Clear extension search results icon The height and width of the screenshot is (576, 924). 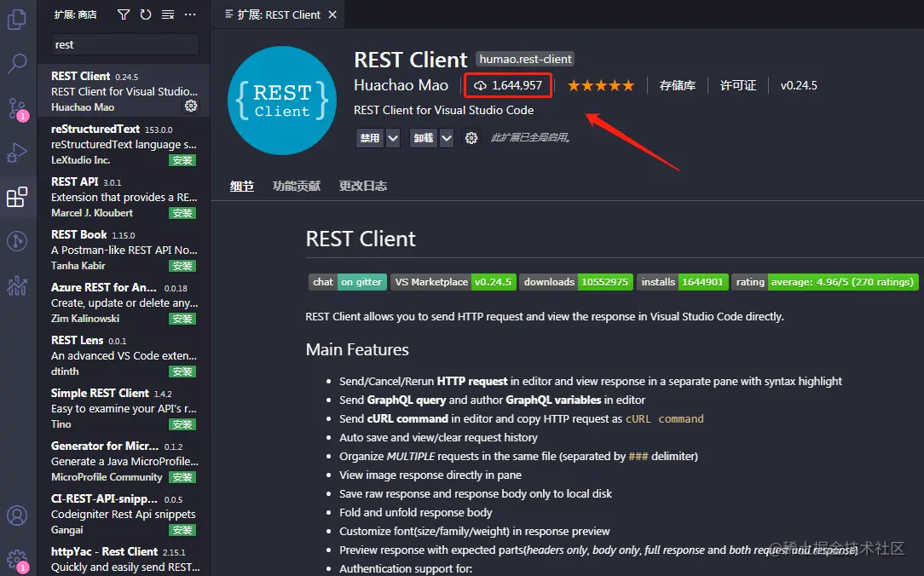tap(168, 14)
